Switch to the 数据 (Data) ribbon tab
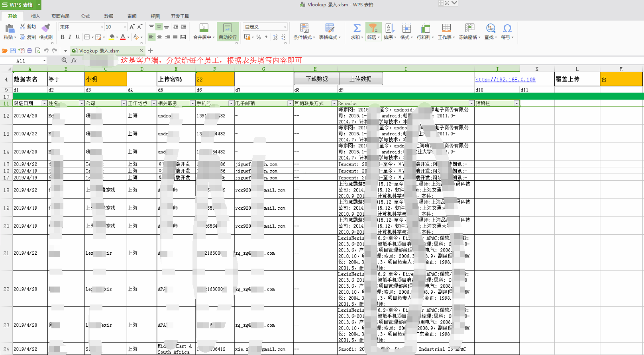Image resolution: width=644 pixels, height=355 pixels. point(108,16)
